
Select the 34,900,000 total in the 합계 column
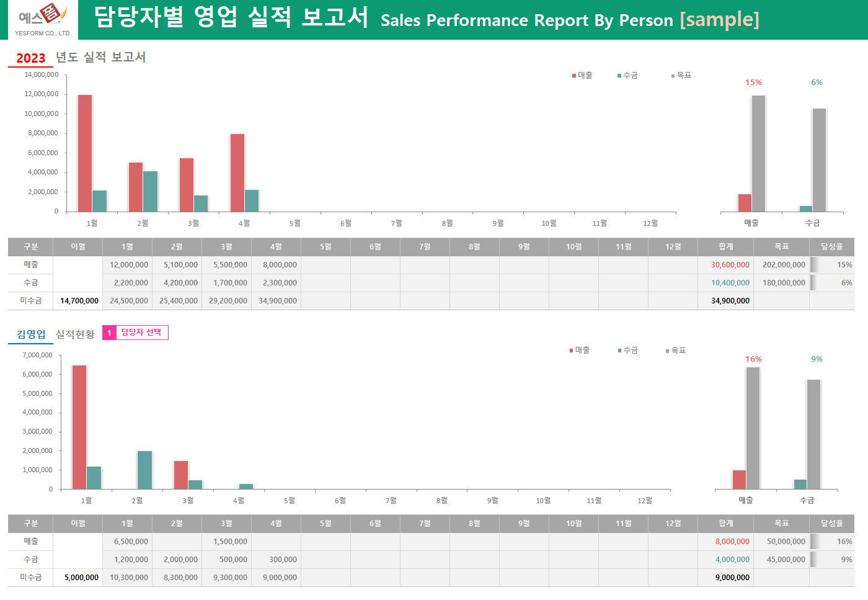(x=725, y=301)
